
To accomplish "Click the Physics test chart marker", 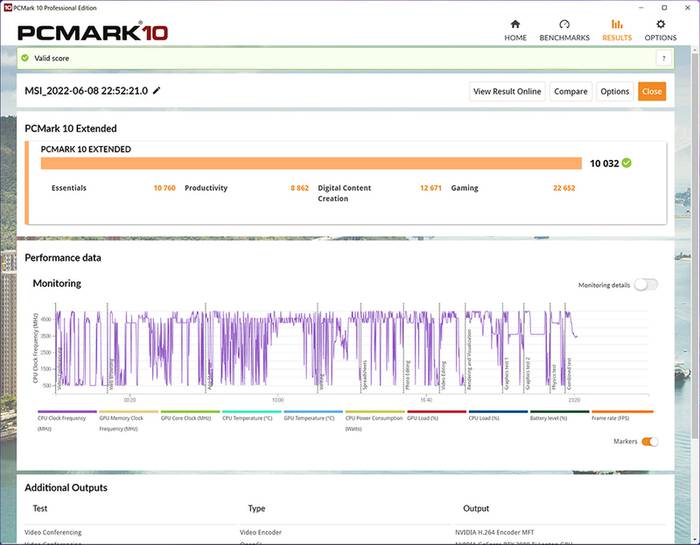I will [554, 377].
